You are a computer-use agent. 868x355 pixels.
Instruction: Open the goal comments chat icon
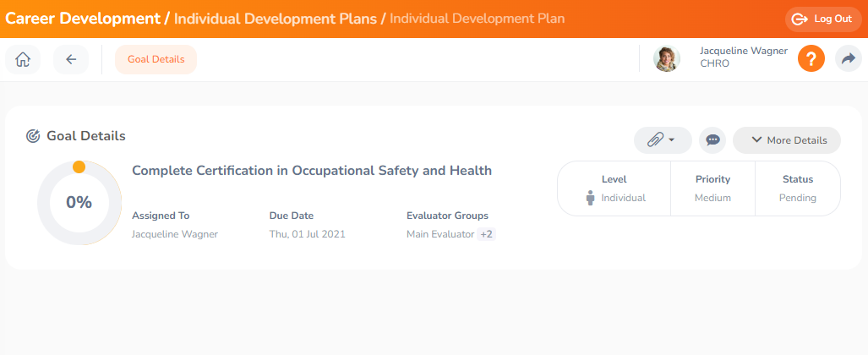point(712,140)
